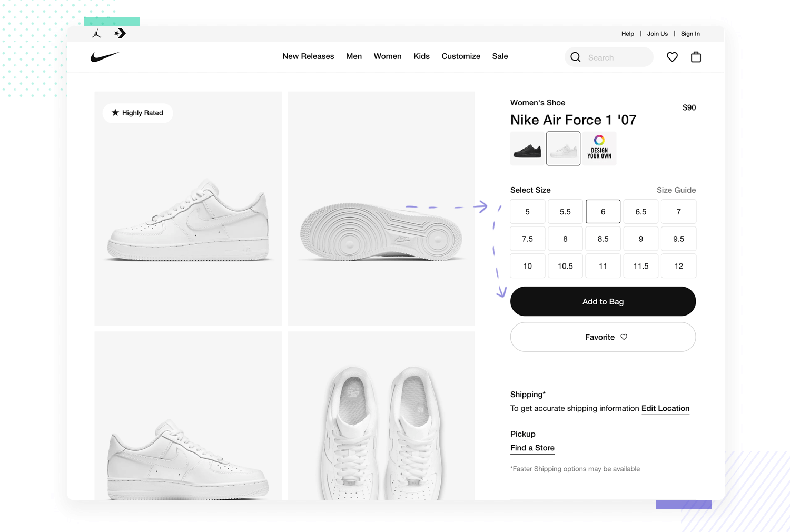
Task: Select size 9
Action: click(641, 239)
